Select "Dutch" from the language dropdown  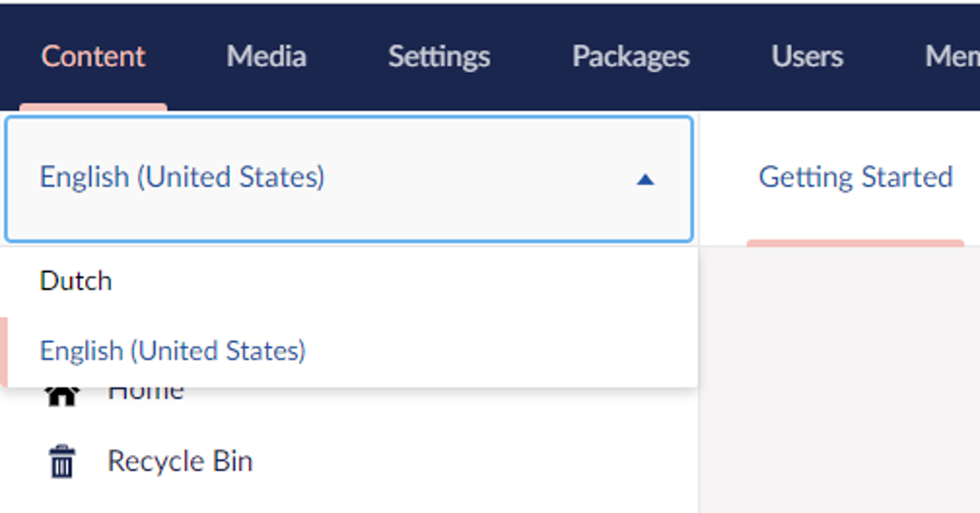tap(75, 280)
